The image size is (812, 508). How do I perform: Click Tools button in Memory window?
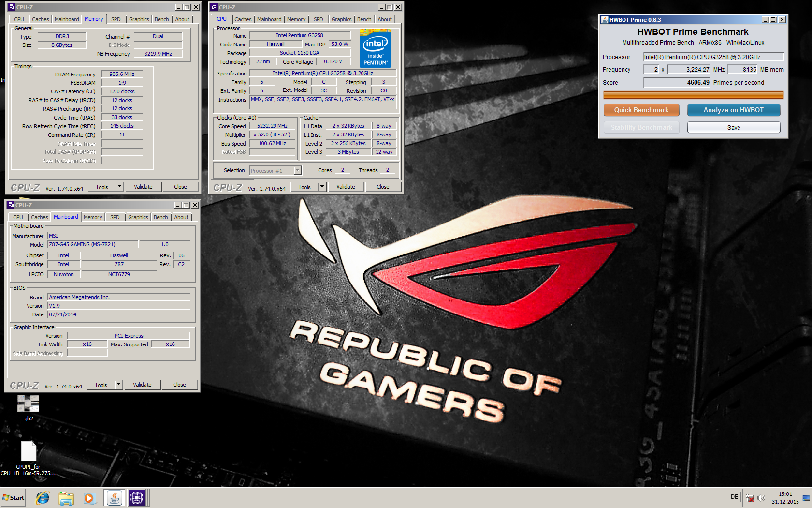tap(102, 187)
